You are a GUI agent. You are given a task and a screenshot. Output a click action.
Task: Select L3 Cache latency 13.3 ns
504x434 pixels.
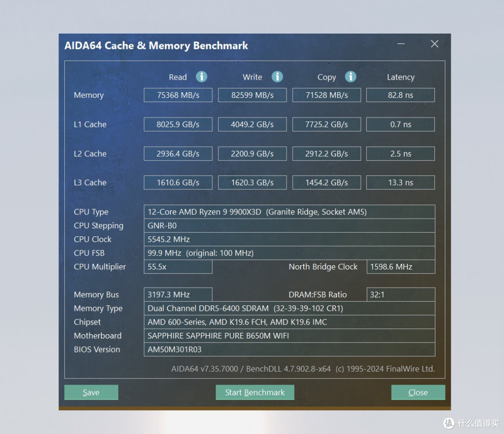(x=400, y=182)
